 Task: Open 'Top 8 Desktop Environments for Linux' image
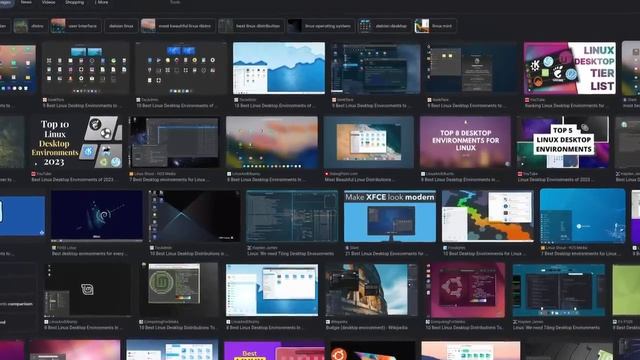[x=465, y=142]
